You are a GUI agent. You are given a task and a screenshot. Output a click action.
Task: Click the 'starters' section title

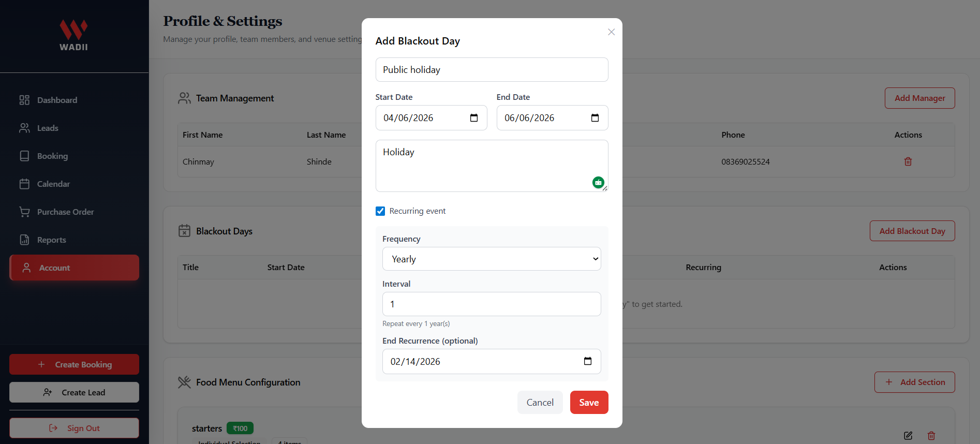point(207,428)
